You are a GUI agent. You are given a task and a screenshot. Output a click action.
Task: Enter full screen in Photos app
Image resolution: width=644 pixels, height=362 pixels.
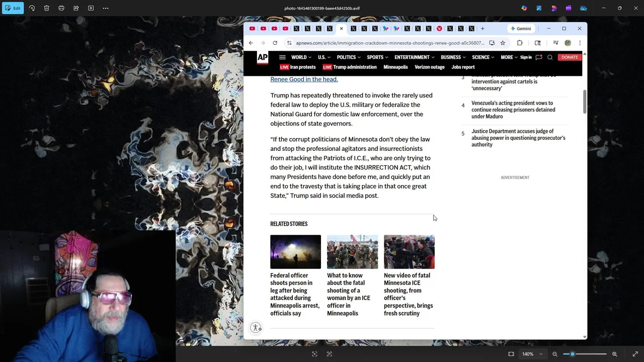coord(635,354)
